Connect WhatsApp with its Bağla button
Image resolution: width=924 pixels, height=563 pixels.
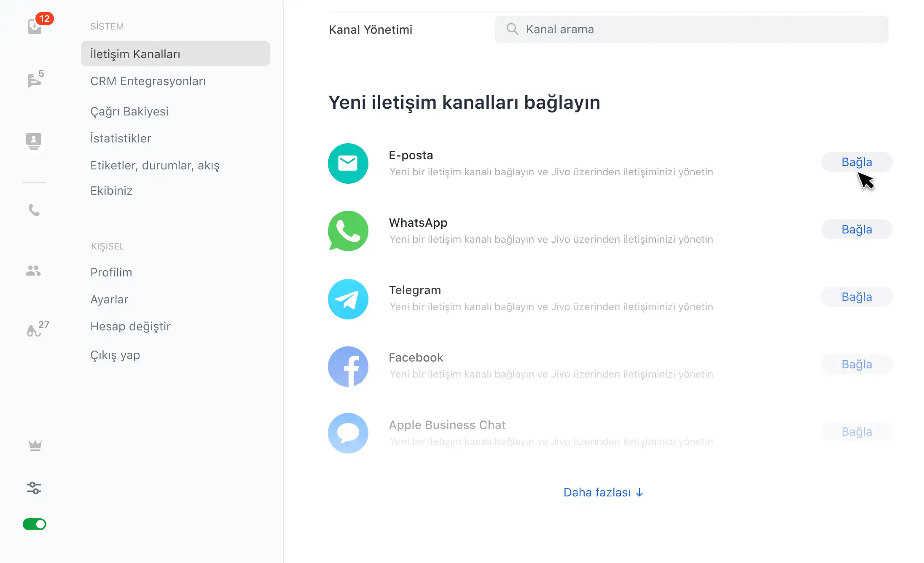click(x=857, y=229)
